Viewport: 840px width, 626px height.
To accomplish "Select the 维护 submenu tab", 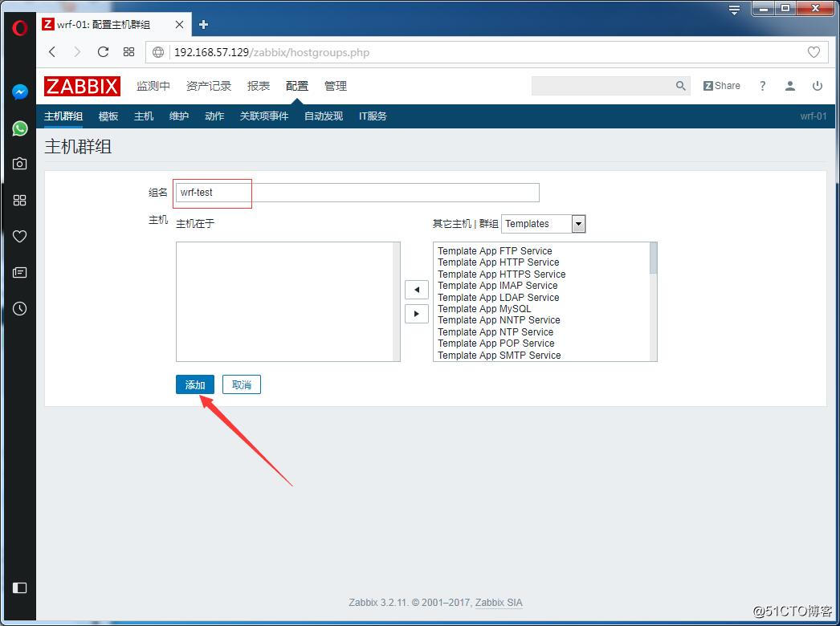I will point(179,116).
